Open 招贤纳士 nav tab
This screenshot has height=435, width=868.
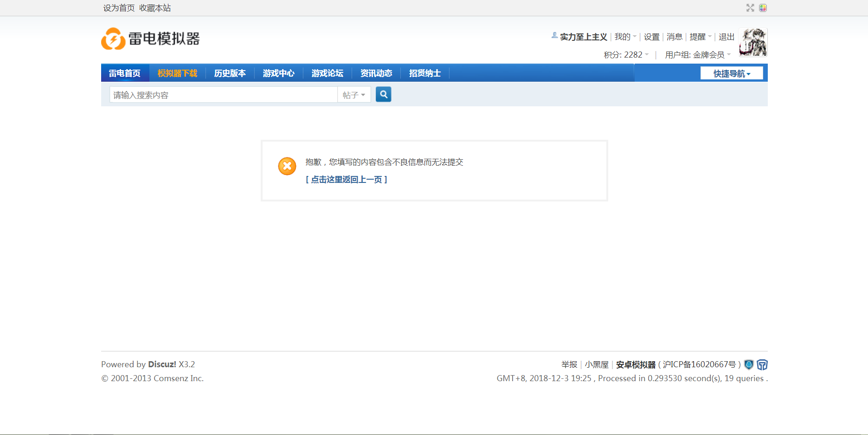pos(425,73)
